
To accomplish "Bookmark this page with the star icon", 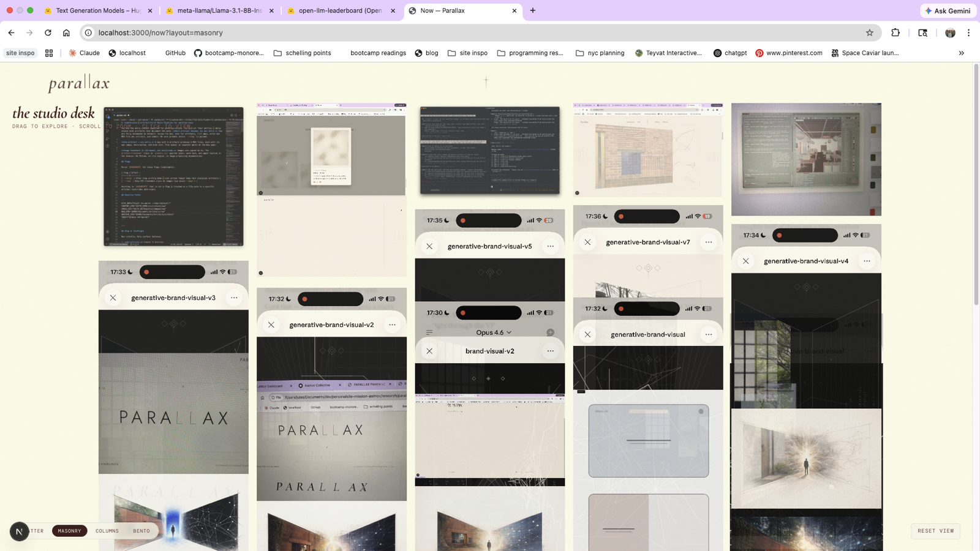I will point(869,33).
